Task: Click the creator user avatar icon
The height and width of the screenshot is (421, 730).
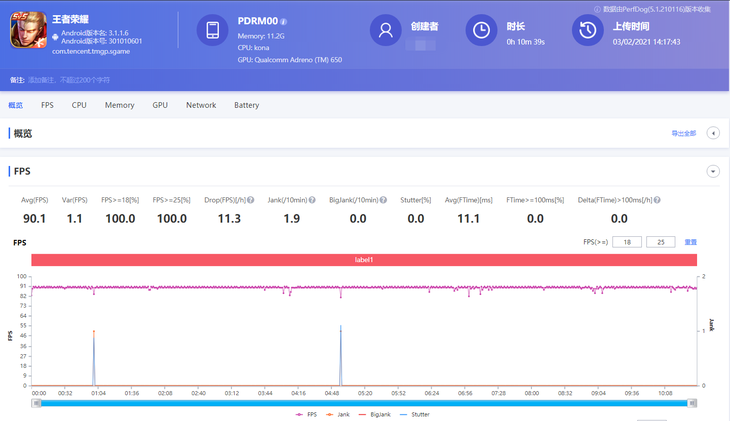Action: 385,30
